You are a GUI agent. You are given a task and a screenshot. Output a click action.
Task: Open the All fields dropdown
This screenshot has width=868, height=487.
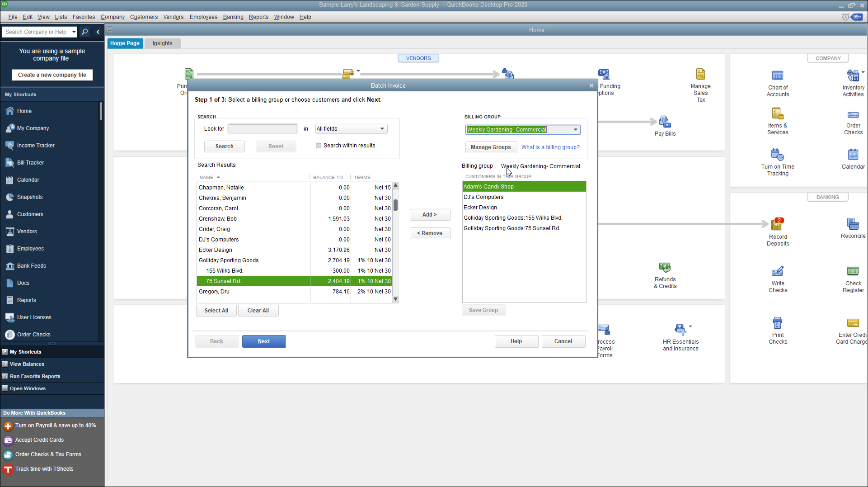[351, 129]
